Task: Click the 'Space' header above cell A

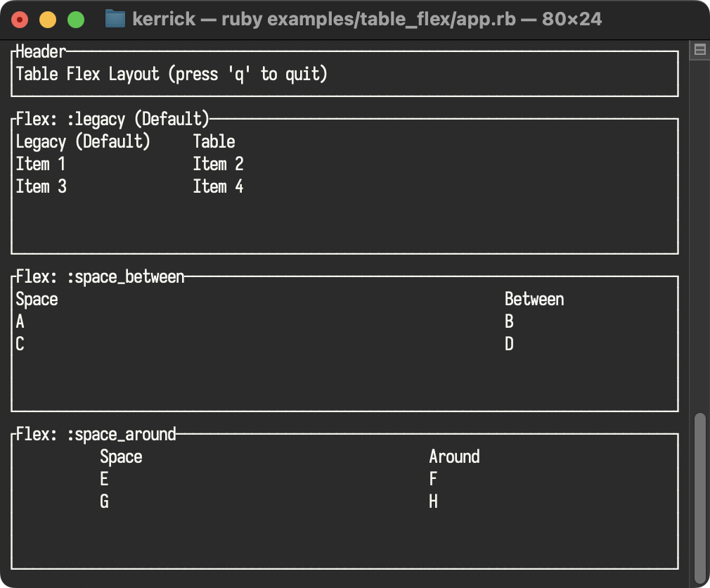Action: point(37,300)
